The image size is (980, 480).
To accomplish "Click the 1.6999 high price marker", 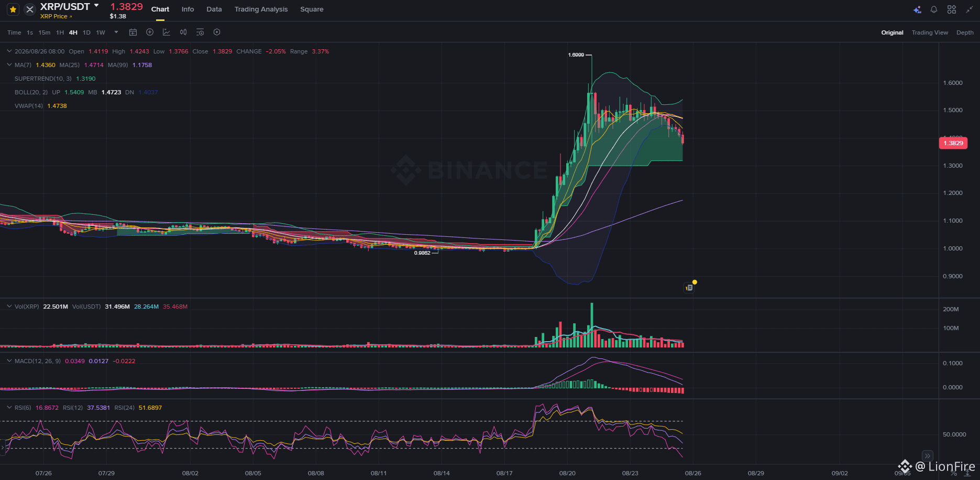I will [x=576, y=54].
